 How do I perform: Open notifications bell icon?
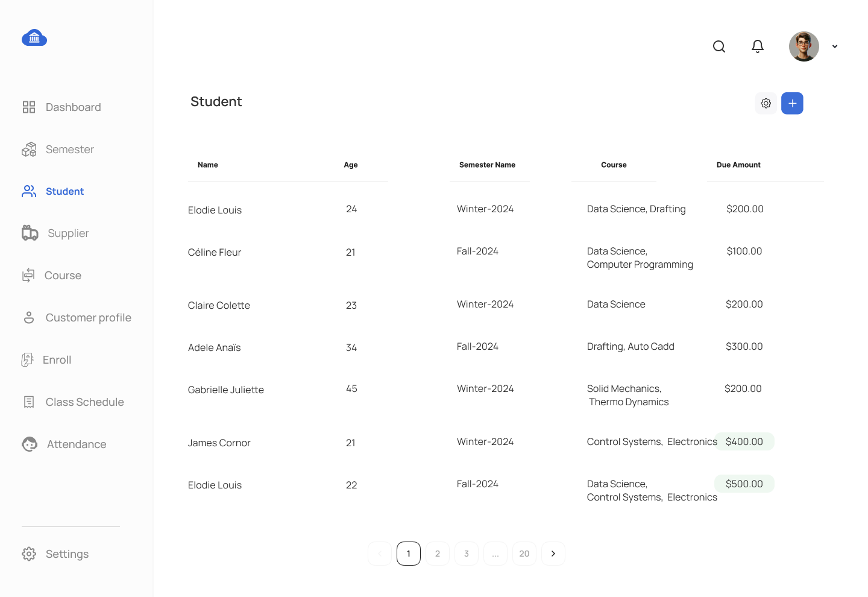click(758, 46)
